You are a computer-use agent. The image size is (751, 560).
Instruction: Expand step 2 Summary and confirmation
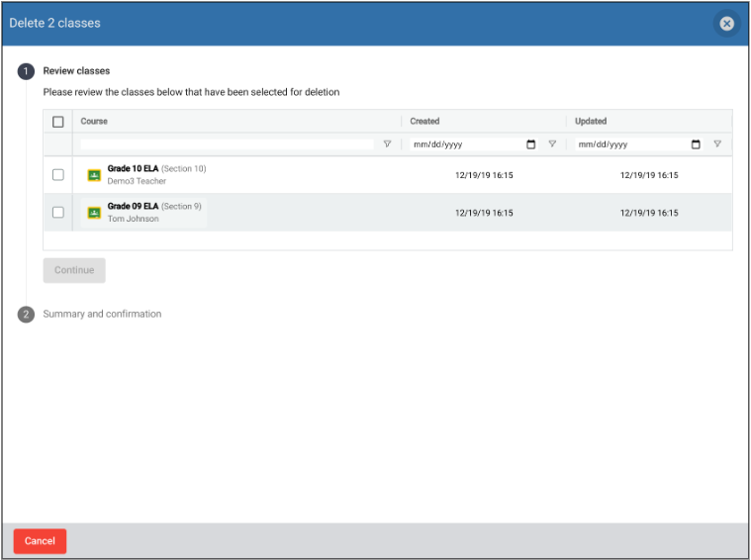[102, 314]
